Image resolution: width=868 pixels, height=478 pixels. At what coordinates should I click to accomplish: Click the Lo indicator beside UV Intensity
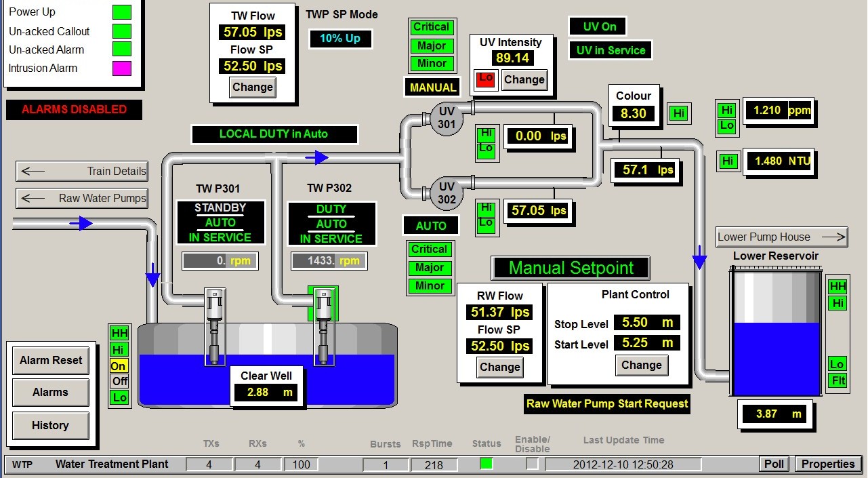[485, 79]
